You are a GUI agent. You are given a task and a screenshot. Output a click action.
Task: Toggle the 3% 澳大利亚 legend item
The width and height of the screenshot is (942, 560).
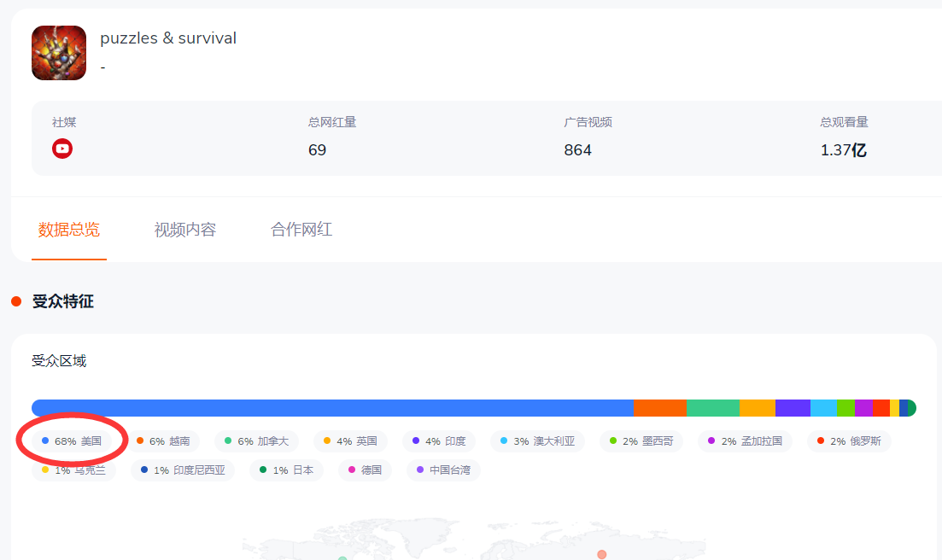(538, 441)
